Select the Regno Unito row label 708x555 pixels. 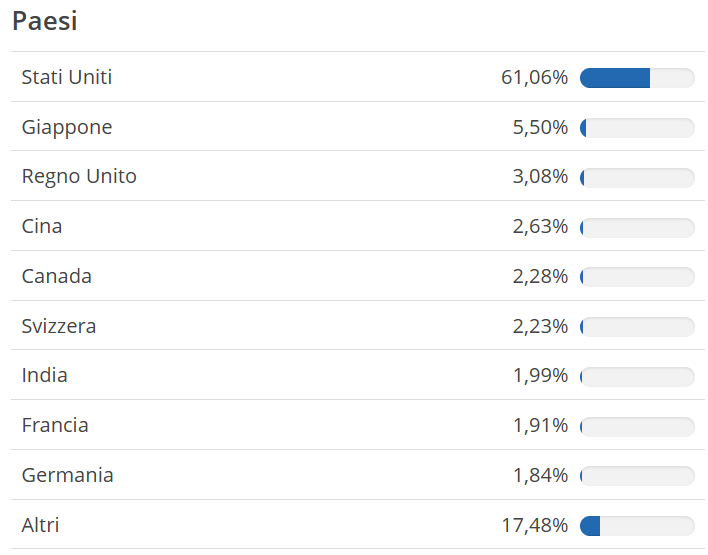click(x=79, y=177)
